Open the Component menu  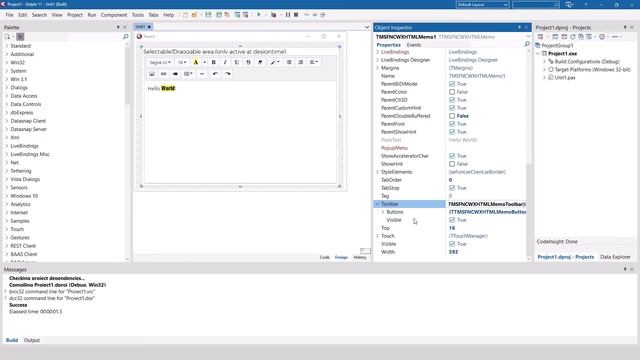pos(114,15)
